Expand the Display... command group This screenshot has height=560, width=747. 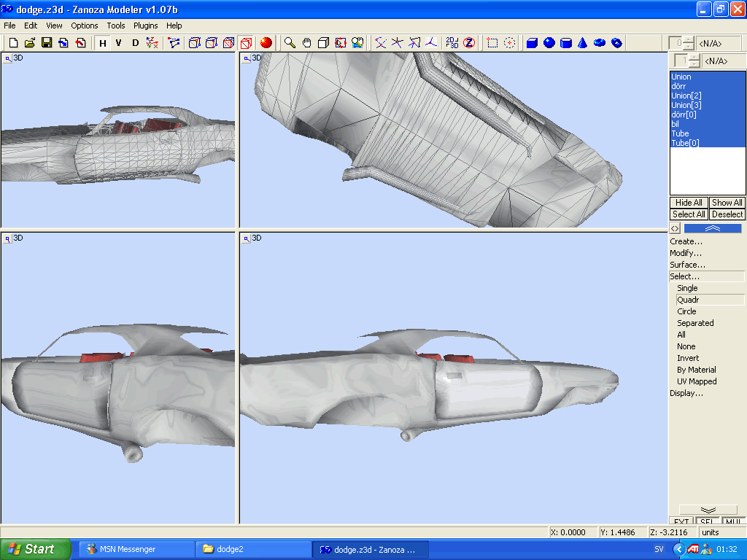tap(686, 393)
